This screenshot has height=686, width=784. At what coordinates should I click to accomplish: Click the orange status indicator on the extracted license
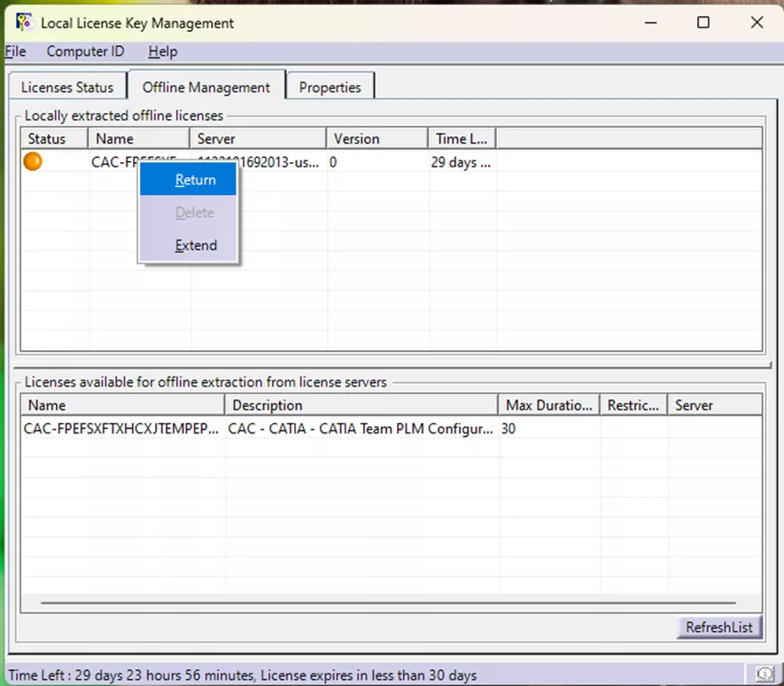pos(32,161)
